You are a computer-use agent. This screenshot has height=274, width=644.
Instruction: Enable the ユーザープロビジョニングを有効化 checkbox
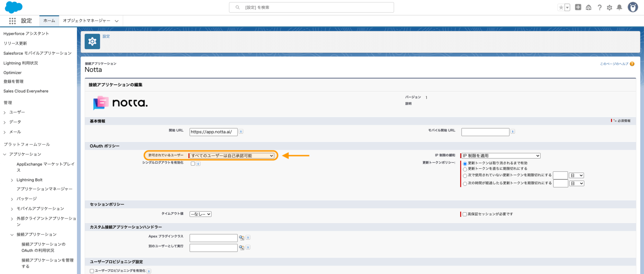coord(92,271)
